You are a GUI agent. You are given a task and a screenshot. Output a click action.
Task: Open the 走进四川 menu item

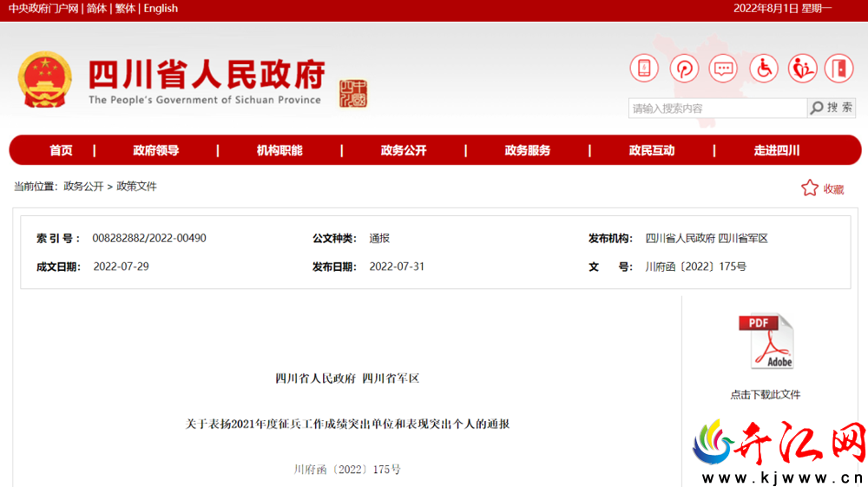click(777, 150)
